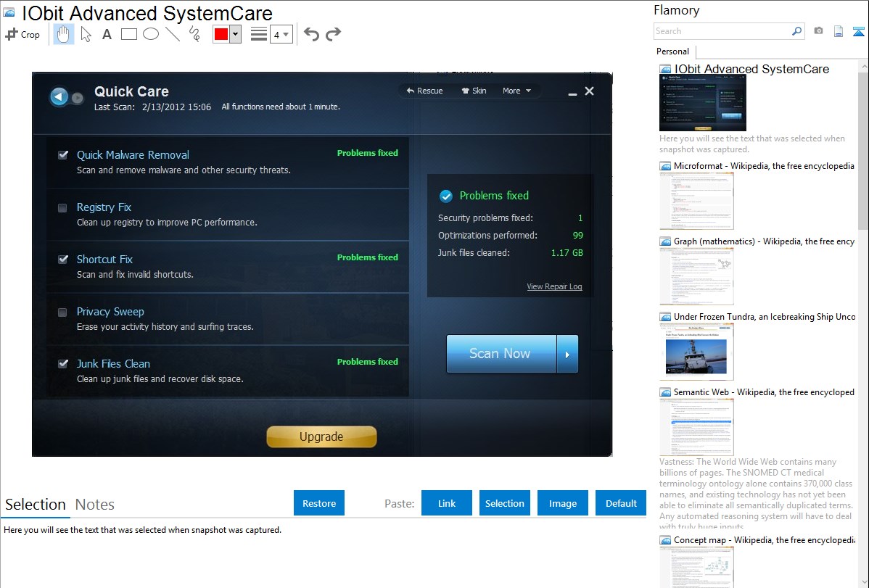Choose the text annotation tool
The width and height of the screenshot is (869, 588).
click(107, 34)
